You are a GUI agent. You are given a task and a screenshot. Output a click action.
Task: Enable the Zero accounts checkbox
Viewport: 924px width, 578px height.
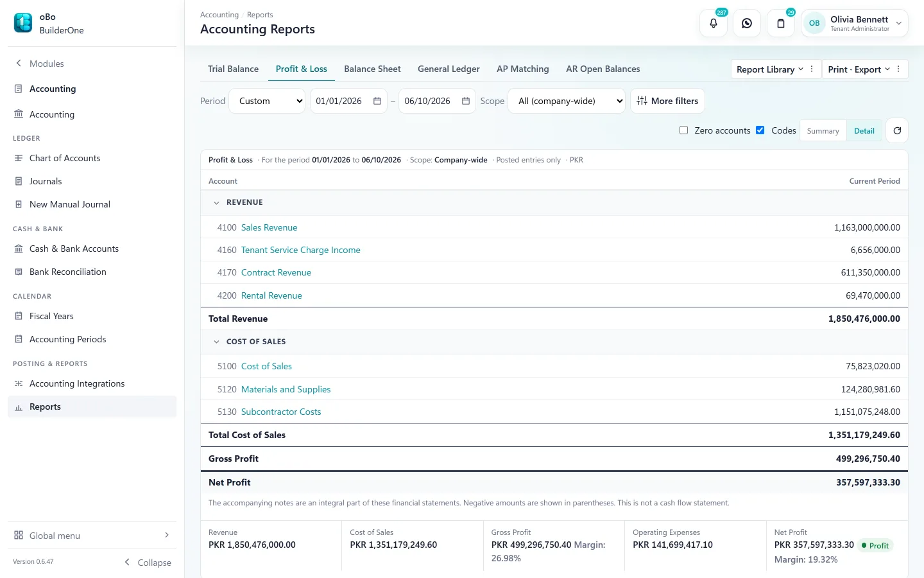[x=683, y=130]
